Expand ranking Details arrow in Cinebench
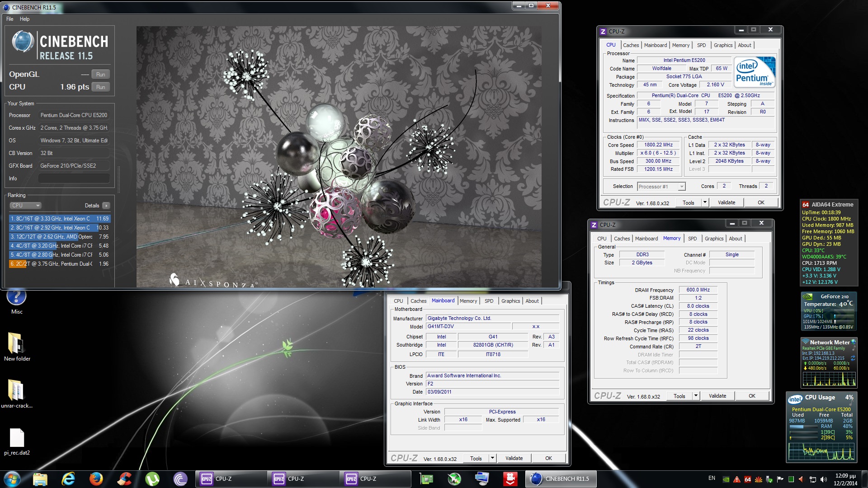This screenshot has width=868, height=488. [106, 206]
